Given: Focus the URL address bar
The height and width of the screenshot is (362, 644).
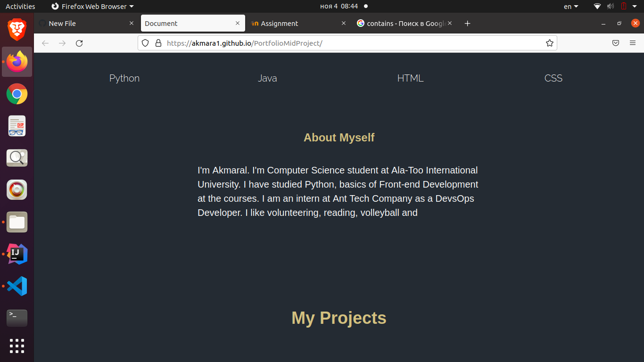Looking at the screenshot, I should 347,43.
